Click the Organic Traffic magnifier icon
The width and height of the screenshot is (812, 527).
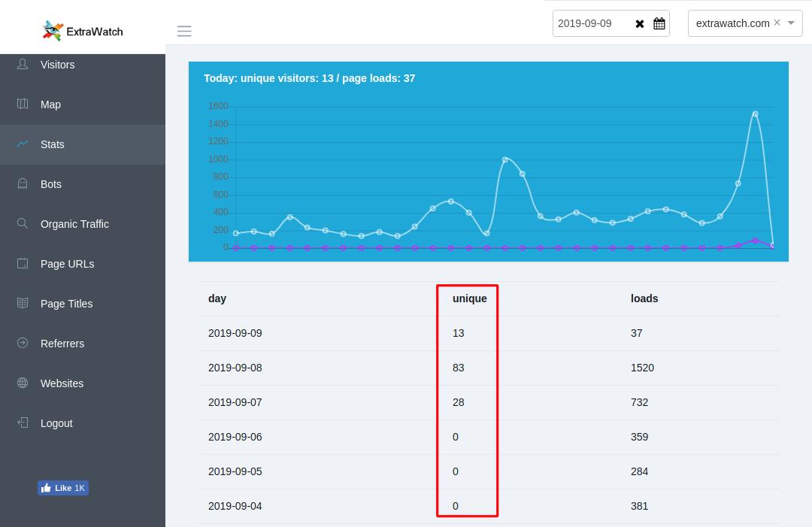tap(23, 223)
